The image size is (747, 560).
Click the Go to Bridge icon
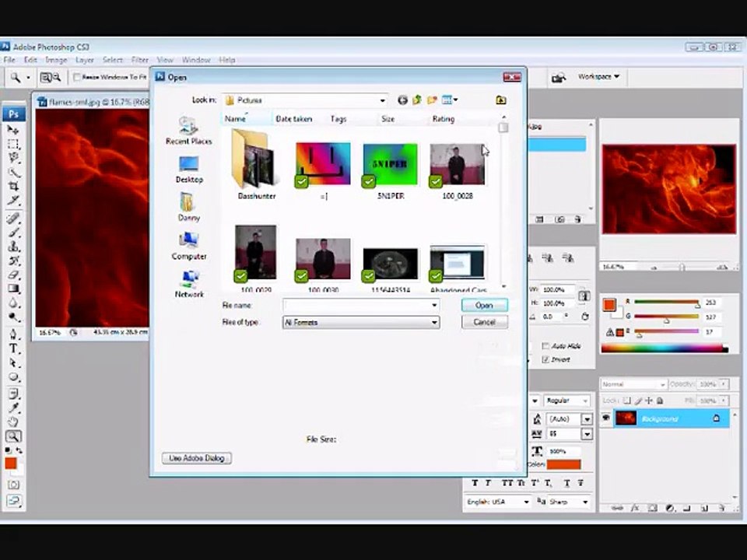[559, 77]
